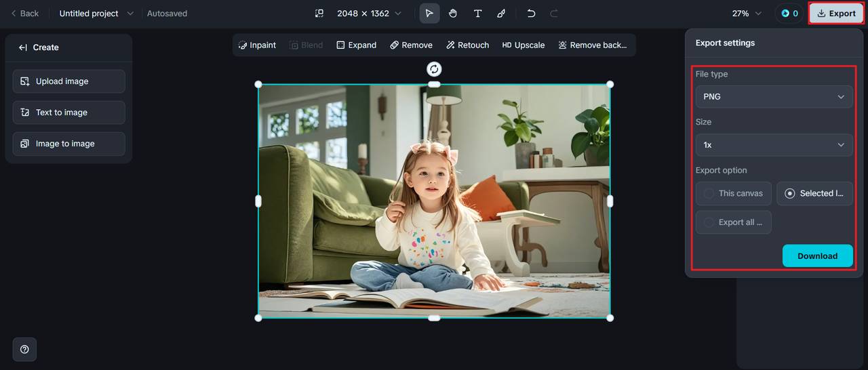This screenshot has width=868, height=370.
Task: Open the help question mark button
Action: [x=24, y=350]
